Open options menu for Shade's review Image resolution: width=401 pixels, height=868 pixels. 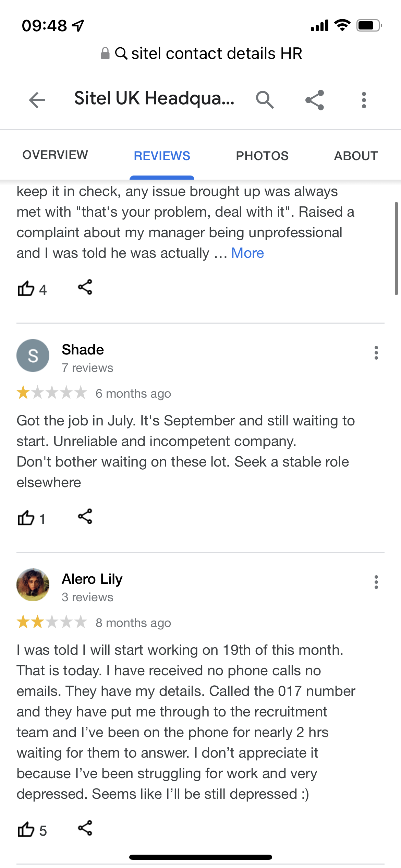[376, 353]
